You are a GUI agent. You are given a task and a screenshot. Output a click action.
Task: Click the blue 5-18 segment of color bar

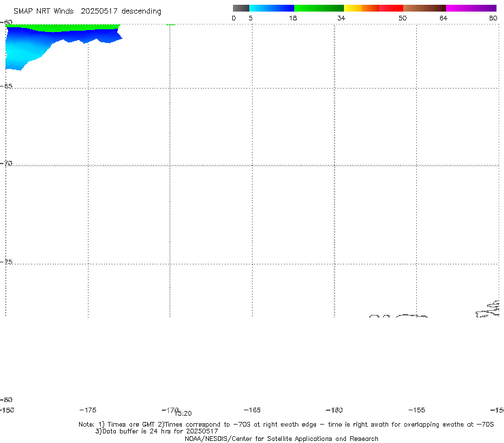pos(272,8)
